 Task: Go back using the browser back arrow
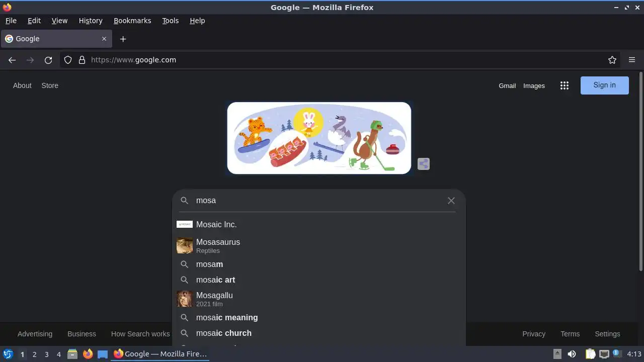pos(12,60)
